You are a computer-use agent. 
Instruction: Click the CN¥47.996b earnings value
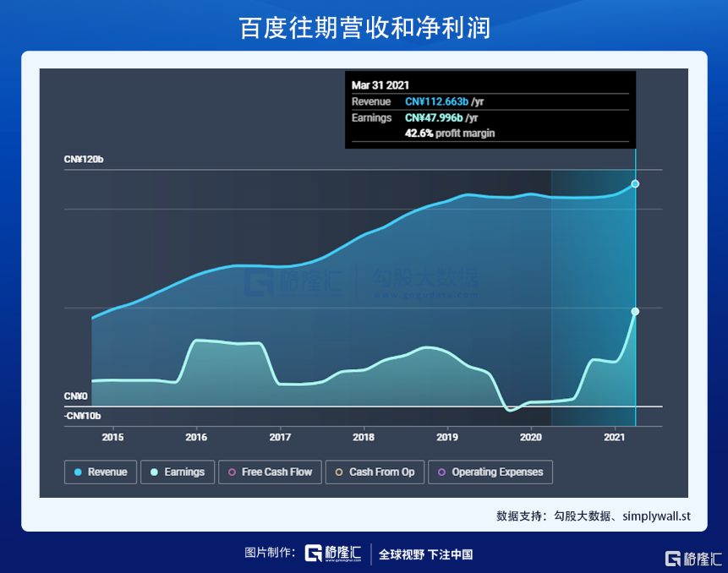coord(434,117)
